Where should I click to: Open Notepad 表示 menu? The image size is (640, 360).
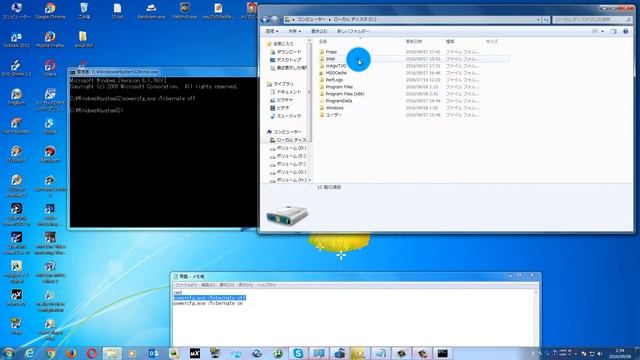pyautogui.click(x=245, y=285)
